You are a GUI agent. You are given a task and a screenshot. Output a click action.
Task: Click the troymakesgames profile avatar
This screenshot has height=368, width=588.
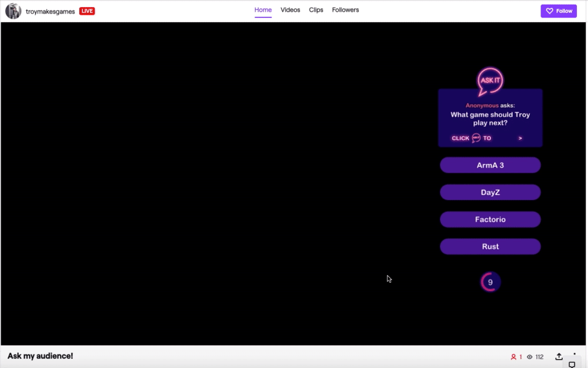[x=13, y=11]
